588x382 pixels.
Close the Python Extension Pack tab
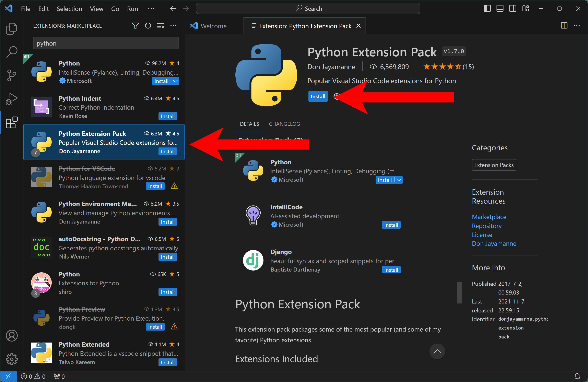(x=358, y=26)
